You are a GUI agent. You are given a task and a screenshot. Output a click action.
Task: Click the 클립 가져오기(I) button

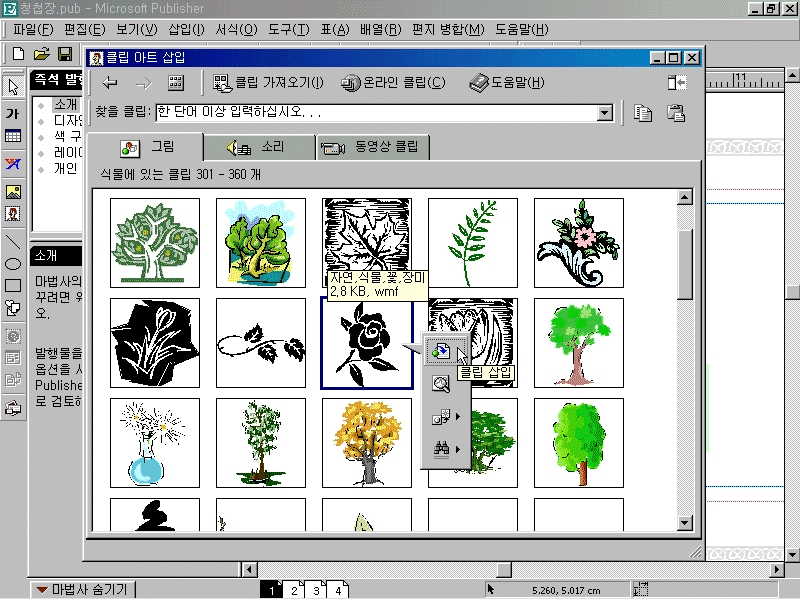pos(268,83)
